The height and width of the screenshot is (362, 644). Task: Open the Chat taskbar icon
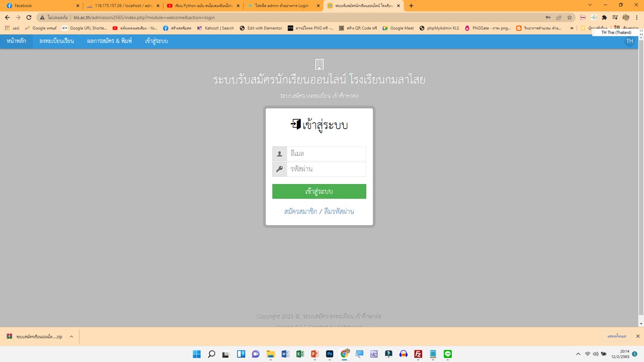tap(256, 354)
